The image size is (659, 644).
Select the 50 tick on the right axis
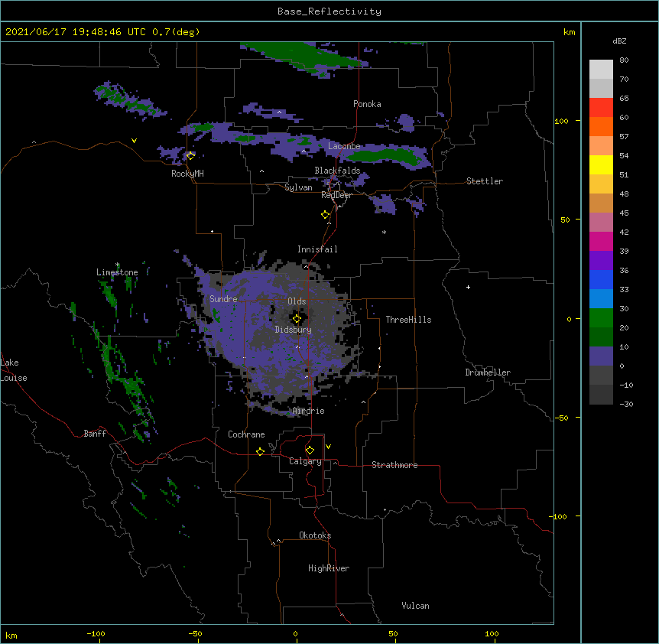tap(565, 220)
